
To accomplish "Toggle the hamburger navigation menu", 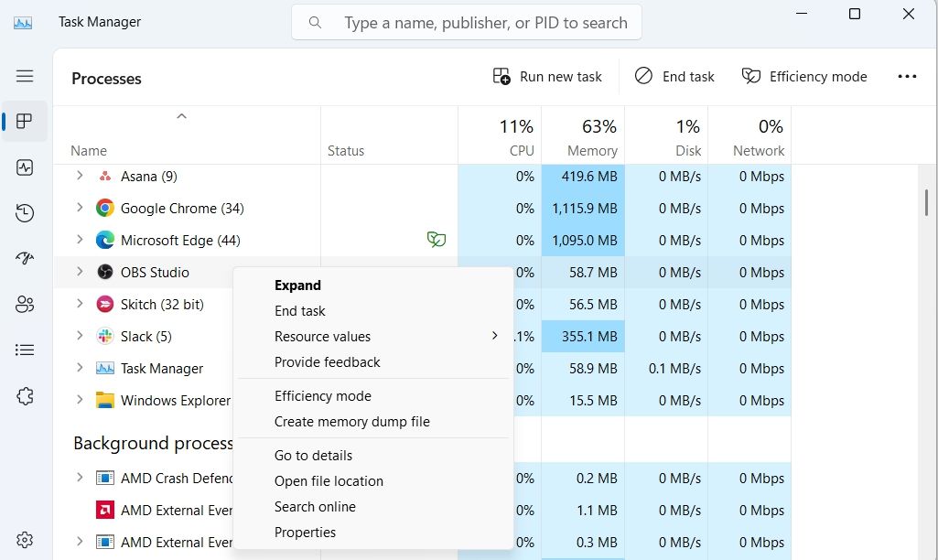I will (x=25, y=76).
